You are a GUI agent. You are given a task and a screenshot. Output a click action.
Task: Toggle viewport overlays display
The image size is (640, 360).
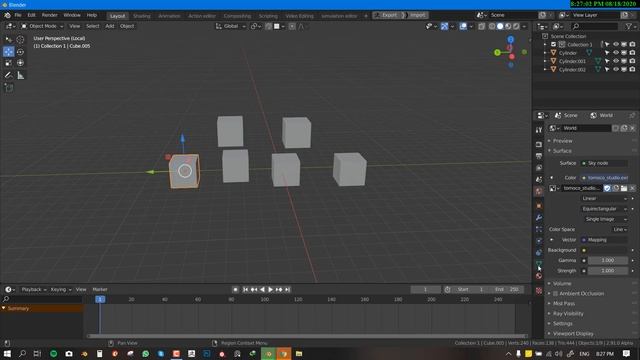[463, 26]
